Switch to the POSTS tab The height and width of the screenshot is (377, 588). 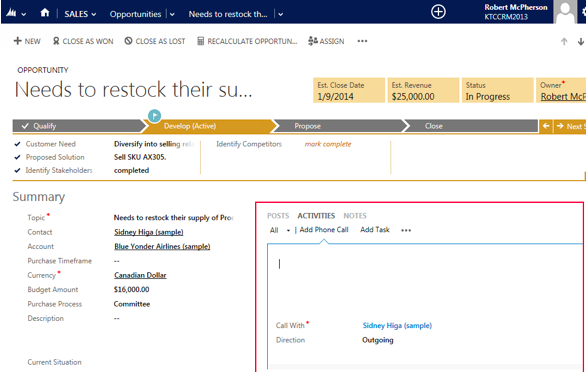[278, 216]
